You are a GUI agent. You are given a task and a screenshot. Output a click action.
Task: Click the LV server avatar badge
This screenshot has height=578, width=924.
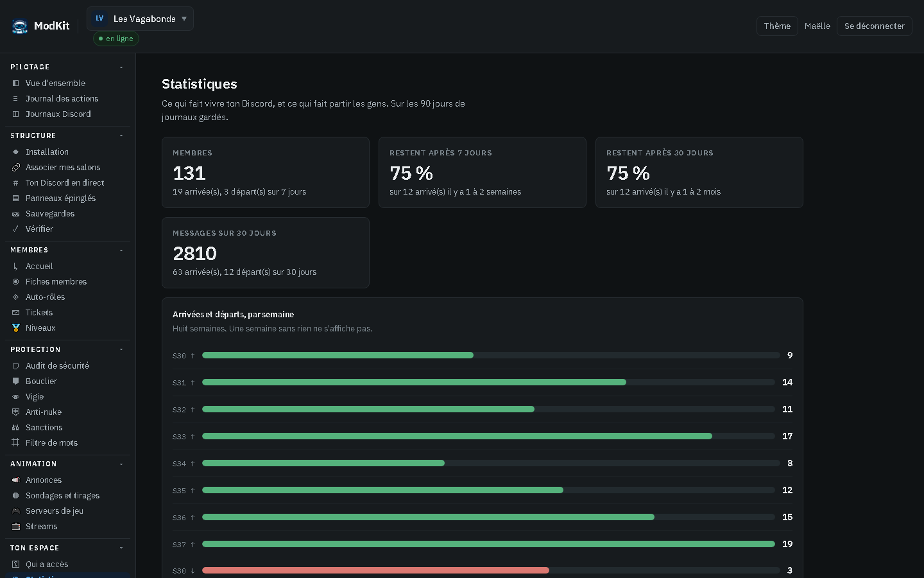tap(99, 19)
